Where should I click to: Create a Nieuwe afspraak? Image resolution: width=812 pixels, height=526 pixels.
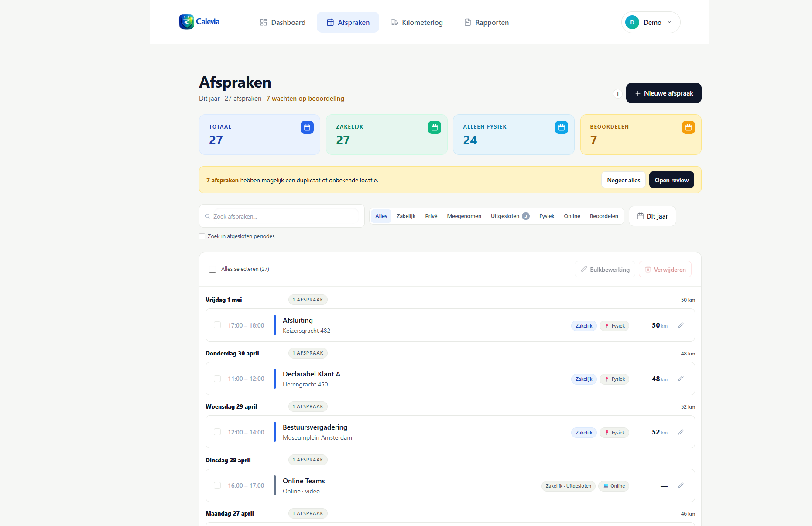point(664,93)
